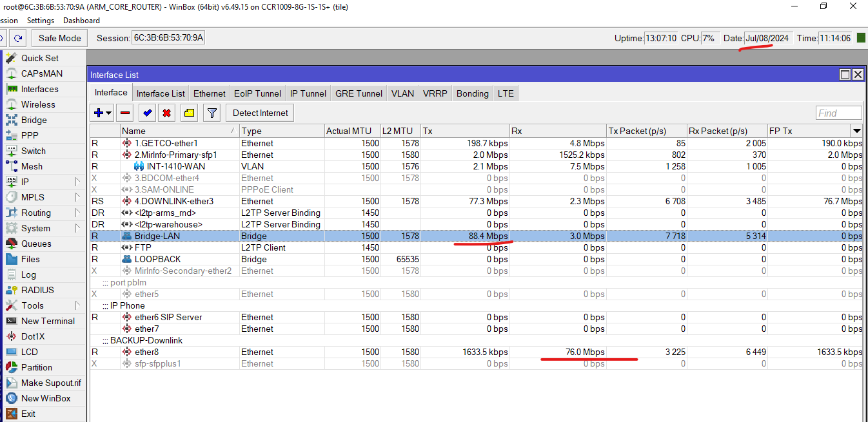Screen dimensions: 868x422
Task: Click the blue plus Add interface icon
Action: (98, 113)
